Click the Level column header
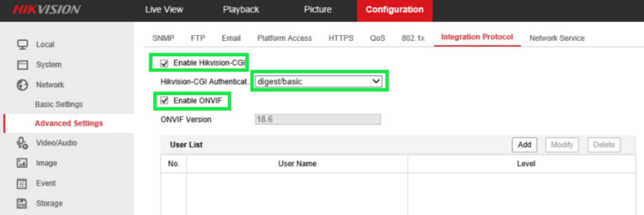This screenshot has height=215, width=644. (526, 164)
